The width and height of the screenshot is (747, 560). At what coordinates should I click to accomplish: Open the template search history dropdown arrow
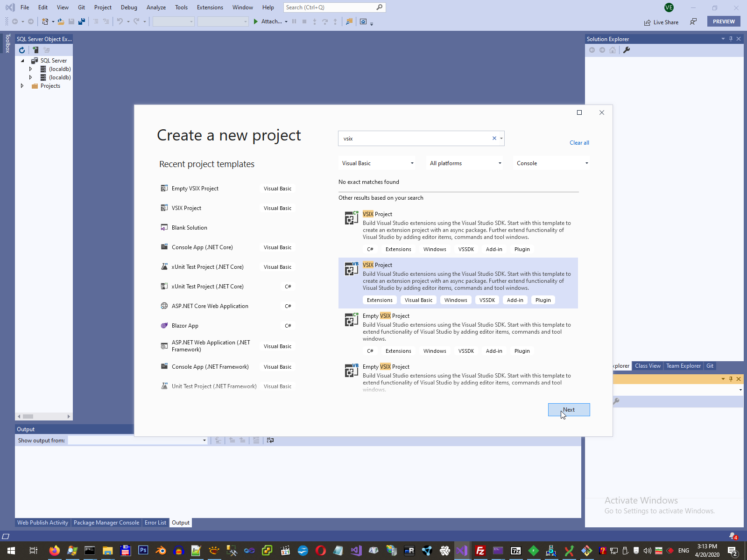(x=501, y=138)
